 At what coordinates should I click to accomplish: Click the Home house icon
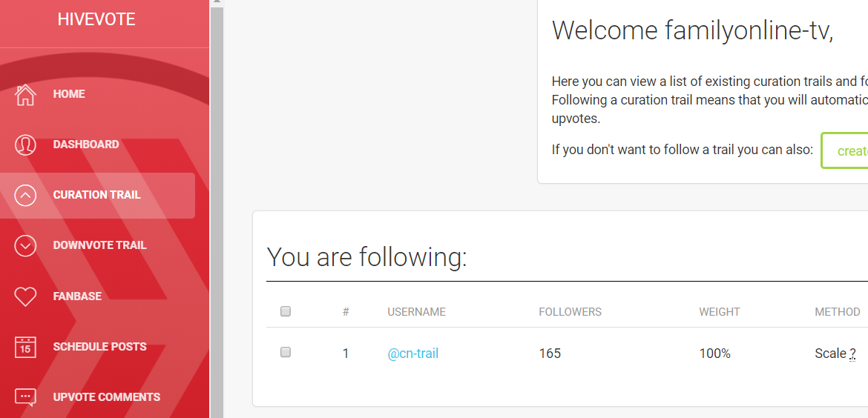25,94
